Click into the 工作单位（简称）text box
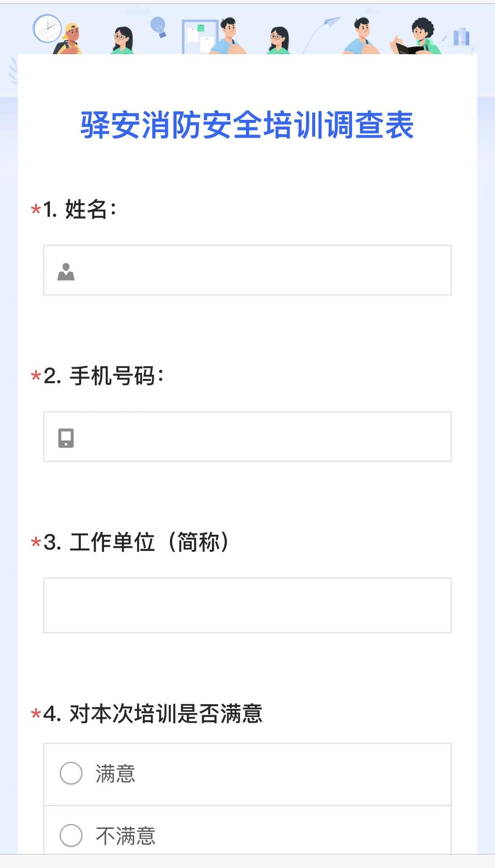 coord(247,605)
